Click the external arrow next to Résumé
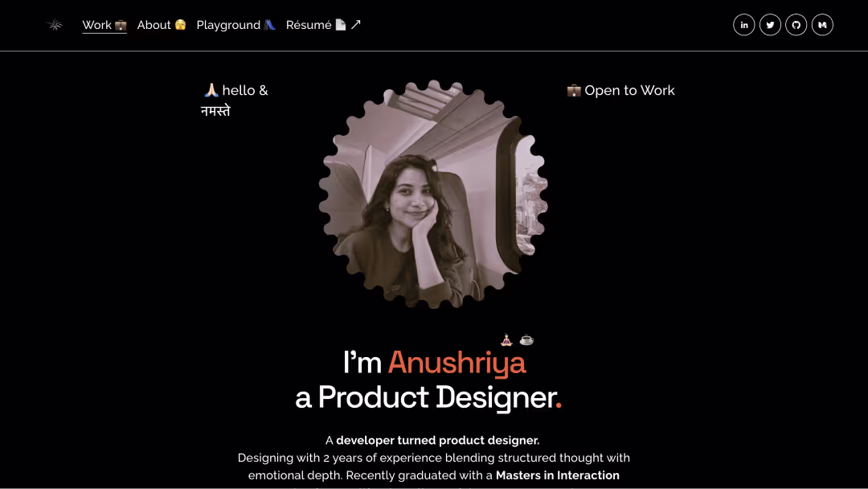The height and width of the screenshot is (489, 868). coord(356,24)
